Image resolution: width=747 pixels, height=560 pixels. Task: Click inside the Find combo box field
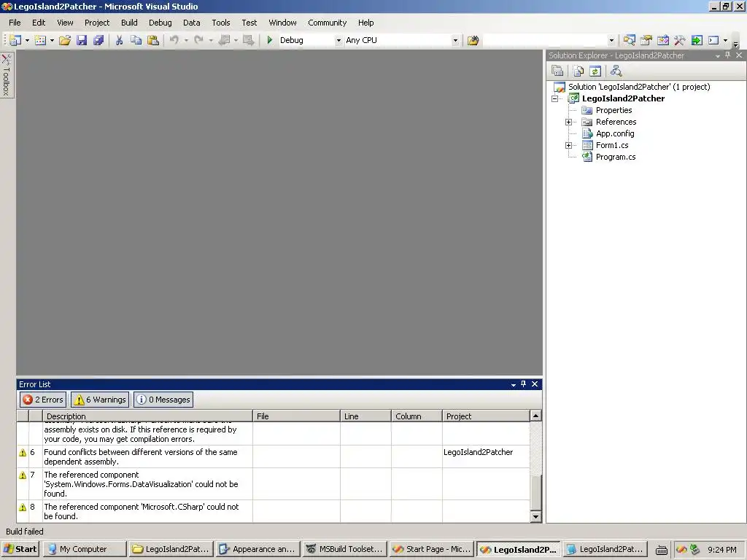click(544, 41)
